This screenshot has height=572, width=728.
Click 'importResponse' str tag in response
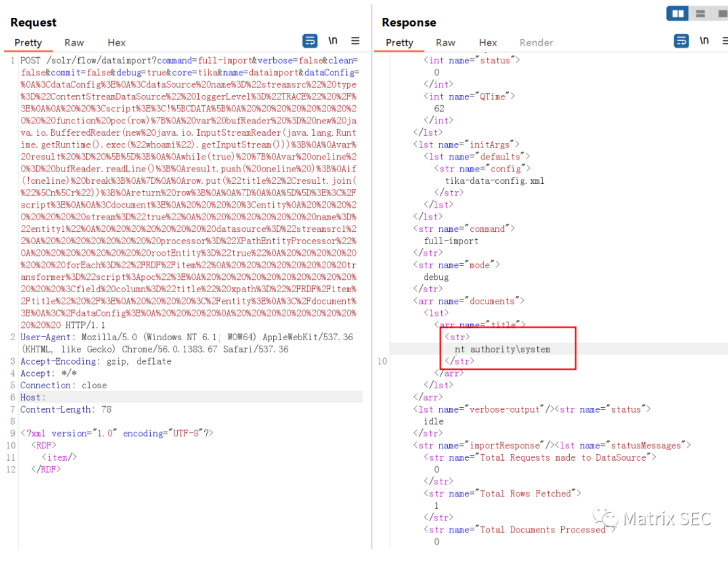[484, 446]
